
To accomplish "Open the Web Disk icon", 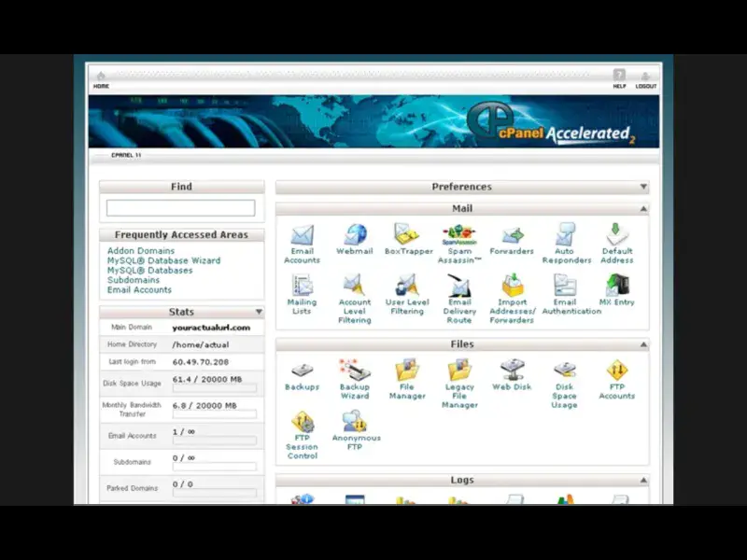I will [512, 370].
